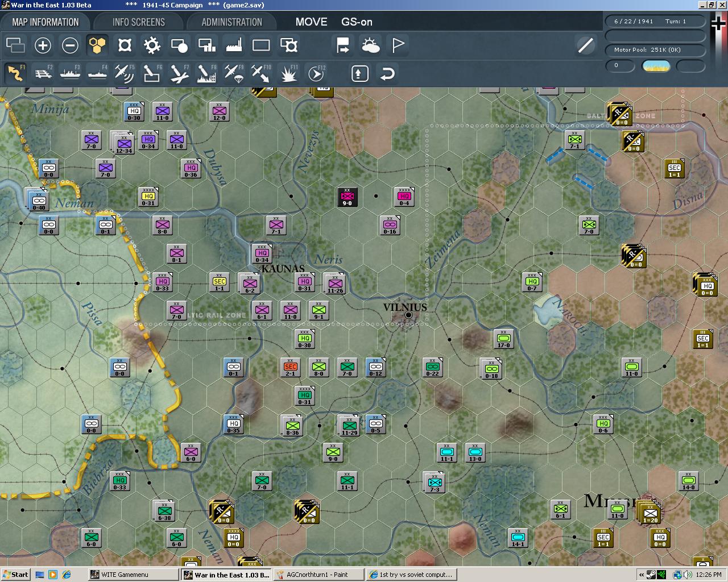The width and height of the screenshot is (728, 582).
Task: Zoom in with the plus icon
Action: tap(43, 45)
